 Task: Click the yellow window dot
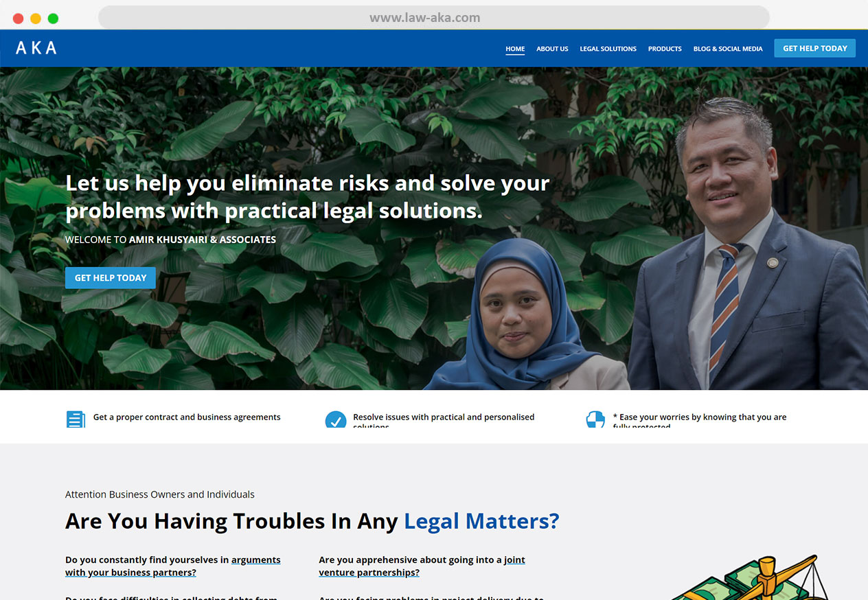point(36,19)
